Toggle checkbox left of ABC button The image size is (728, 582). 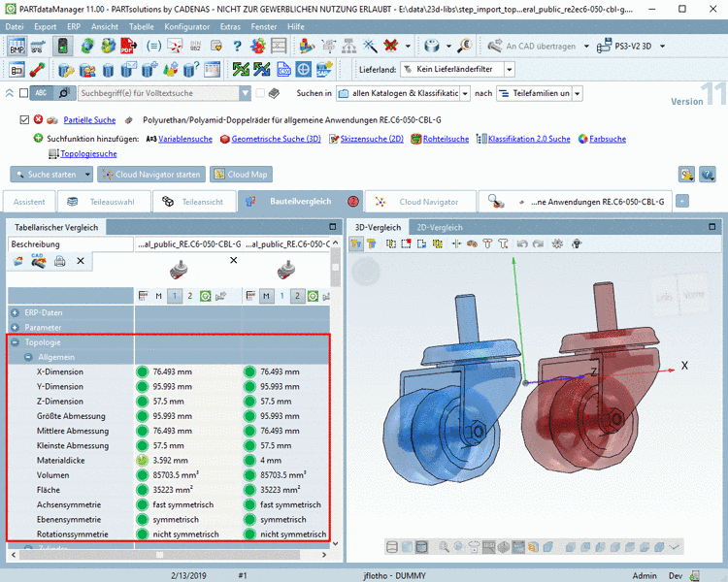pos(23,93)
